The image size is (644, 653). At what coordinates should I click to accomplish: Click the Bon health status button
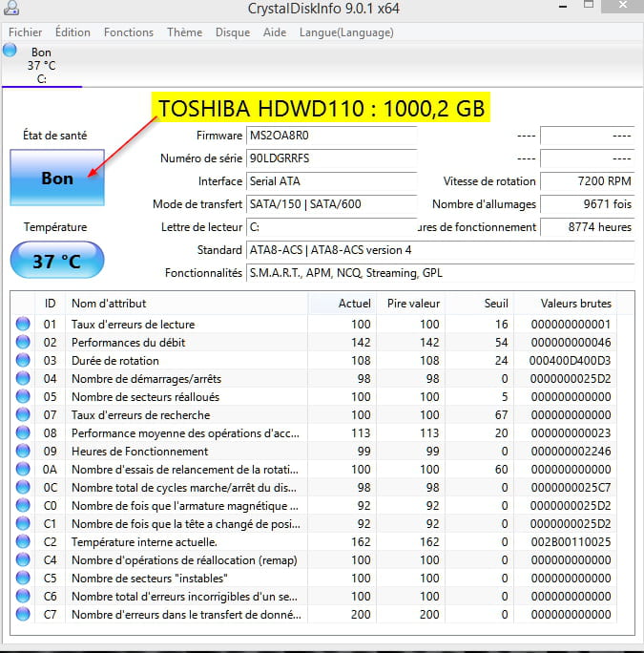point(57,178)
